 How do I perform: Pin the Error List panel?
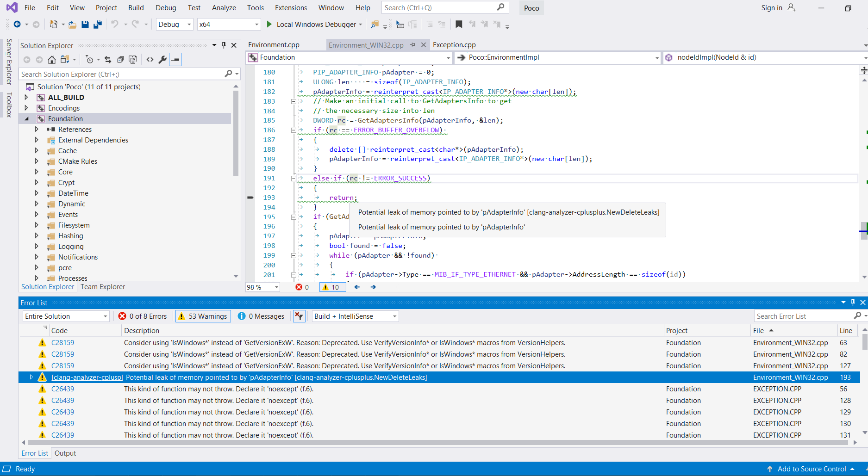coord(853,303)
